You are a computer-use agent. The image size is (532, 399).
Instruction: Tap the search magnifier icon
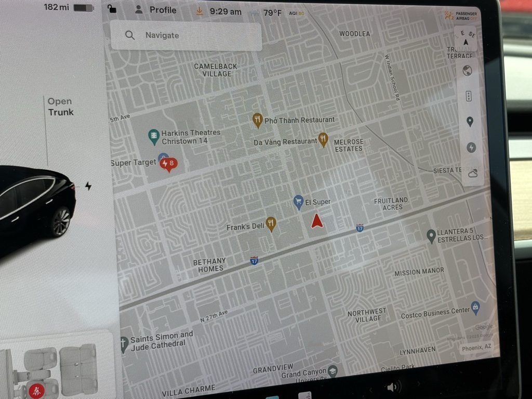[129, 35]
